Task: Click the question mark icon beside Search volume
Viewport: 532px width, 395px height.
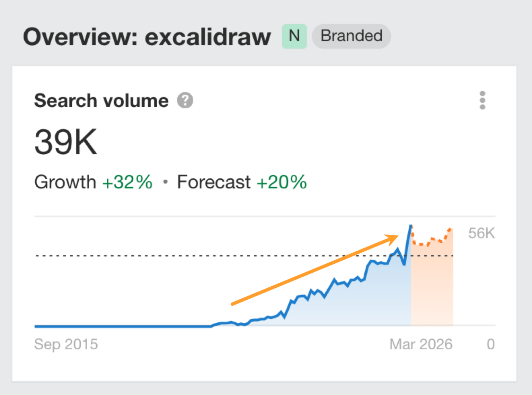Action: (185, 100)
